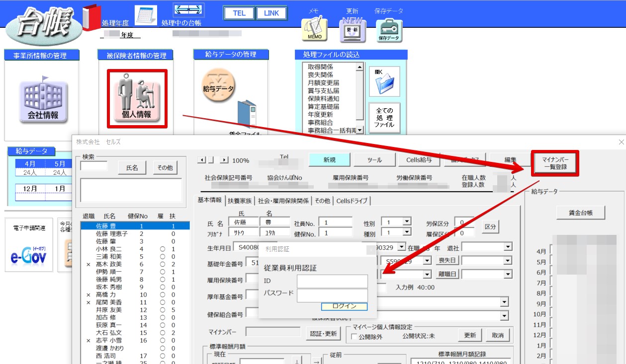Open the 保存データ briefcase icon
626x364 pixels.
point(389,30)
